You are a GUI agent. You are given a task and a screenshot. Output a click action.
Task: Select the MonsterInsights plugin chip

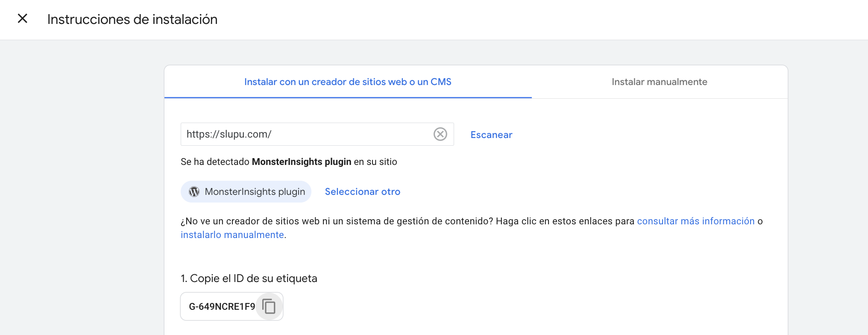[246, 191]
